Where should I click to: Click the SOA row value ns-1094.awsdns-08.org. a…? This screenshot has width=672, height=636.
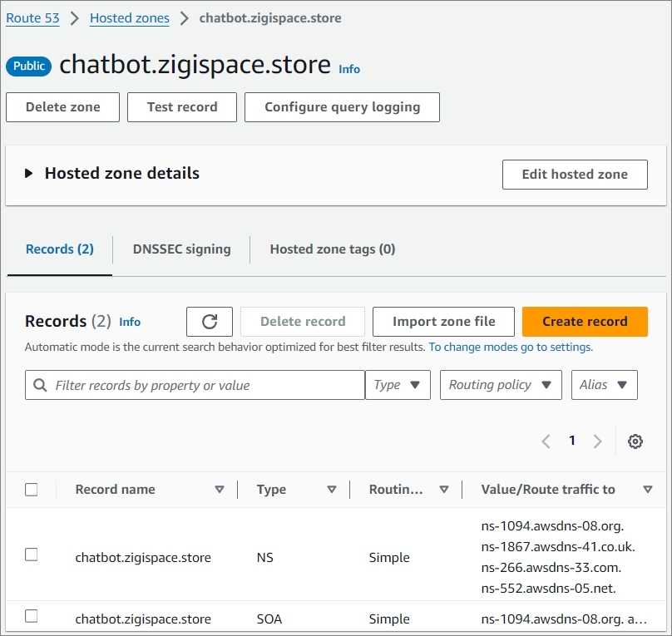(564, 619)
